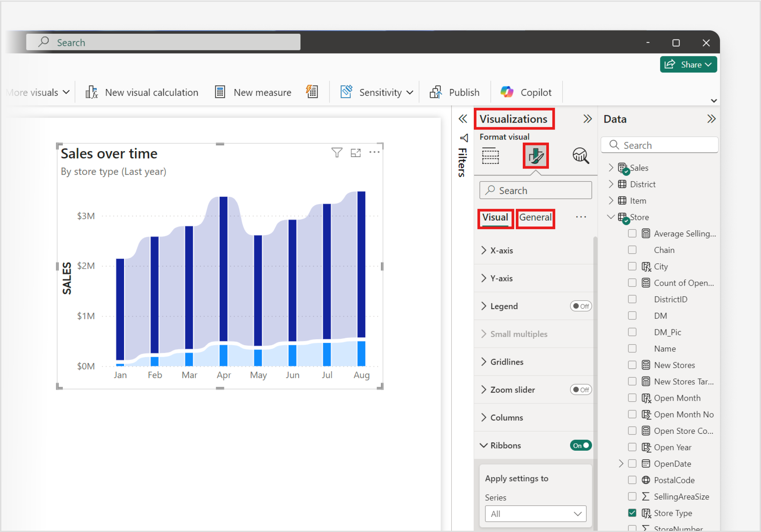761x532 pixels.
Task: Uncheck the Store Type field
Action: coord(632,512)
